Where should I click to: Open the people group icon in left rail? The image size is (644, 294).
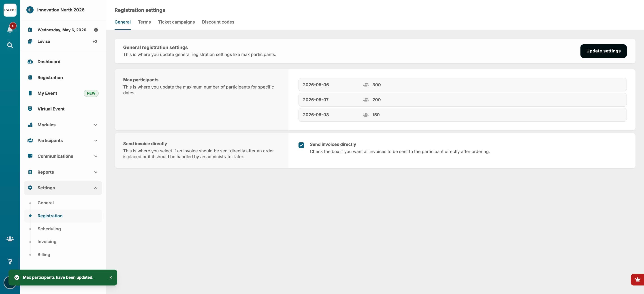point(10,239)
